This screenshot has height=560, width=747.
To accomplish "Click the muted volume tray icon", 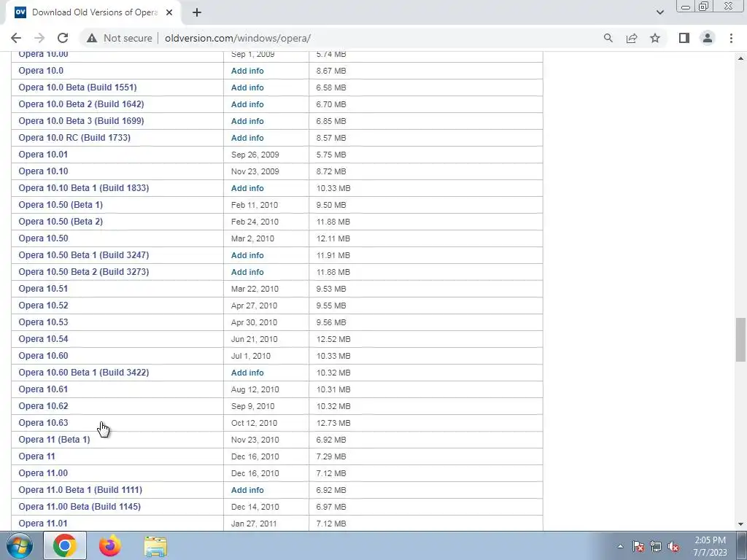I will (673, 547).
